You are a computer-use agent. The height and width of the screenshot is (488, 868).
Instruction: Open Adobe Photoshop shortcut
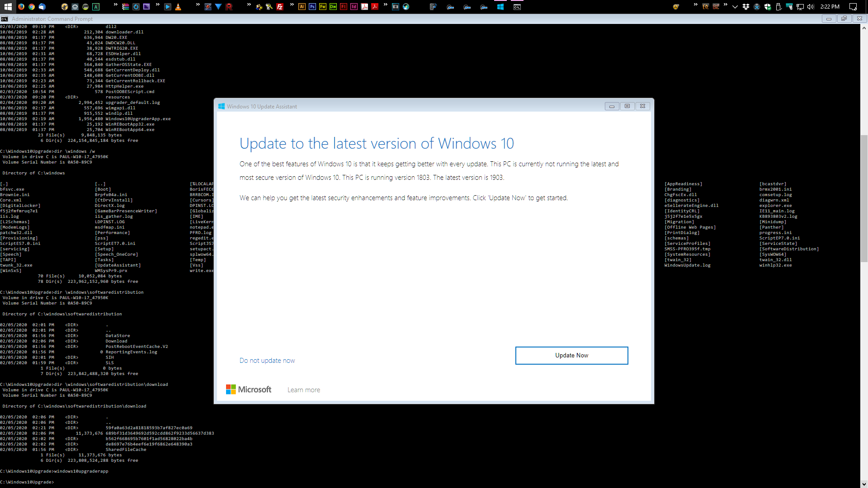312,7
